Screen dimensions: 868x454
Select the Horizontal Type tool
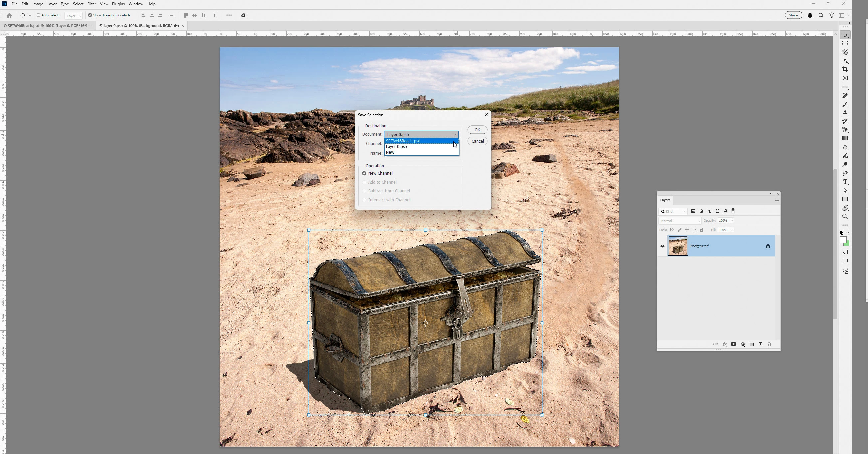click(x=845, y=182)
